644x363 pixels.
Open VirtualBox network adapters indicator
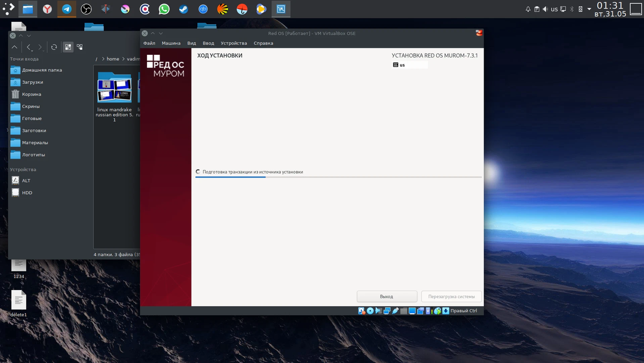point(387,311)
